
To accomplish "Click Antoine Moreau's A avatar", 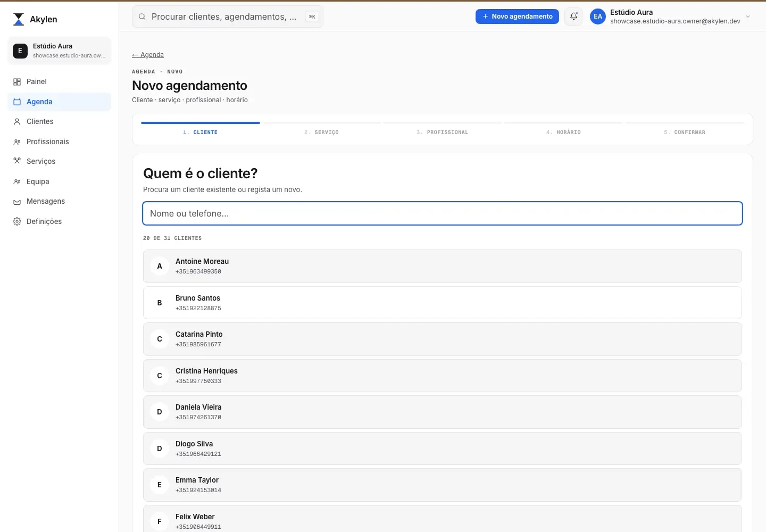I will [160, 267].
